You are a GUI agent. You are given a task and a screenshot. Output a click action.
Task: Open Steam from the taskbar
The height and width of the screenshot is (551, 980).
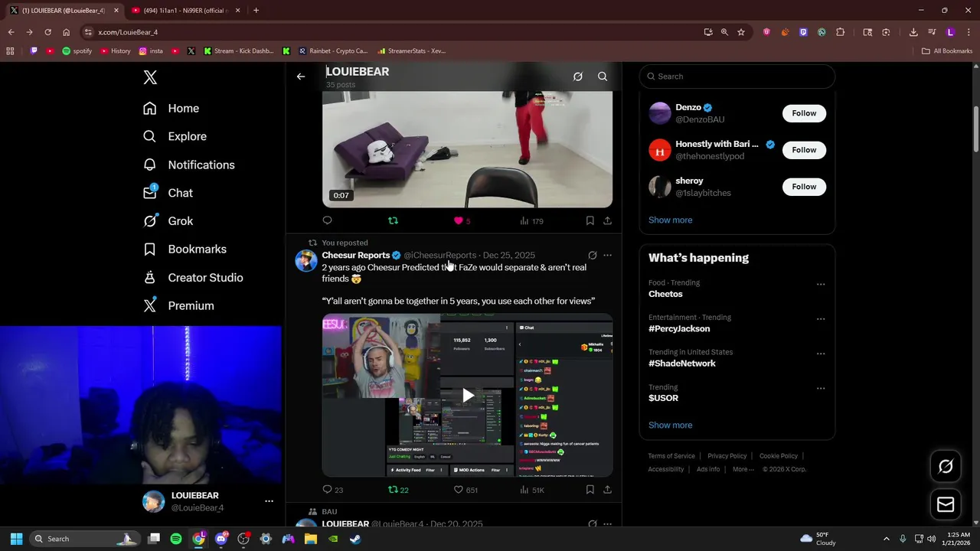355,539
